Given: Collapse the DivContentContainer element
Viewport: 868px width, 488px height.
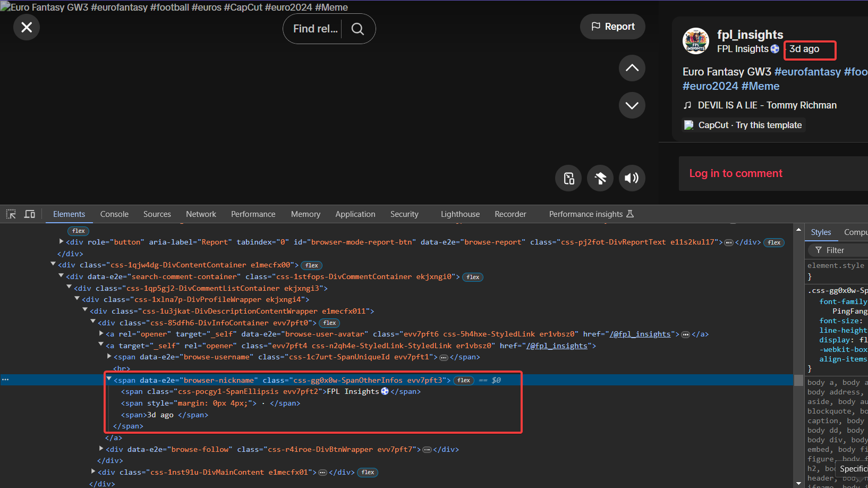Looking at the screenshot, I should click(53, 264).
